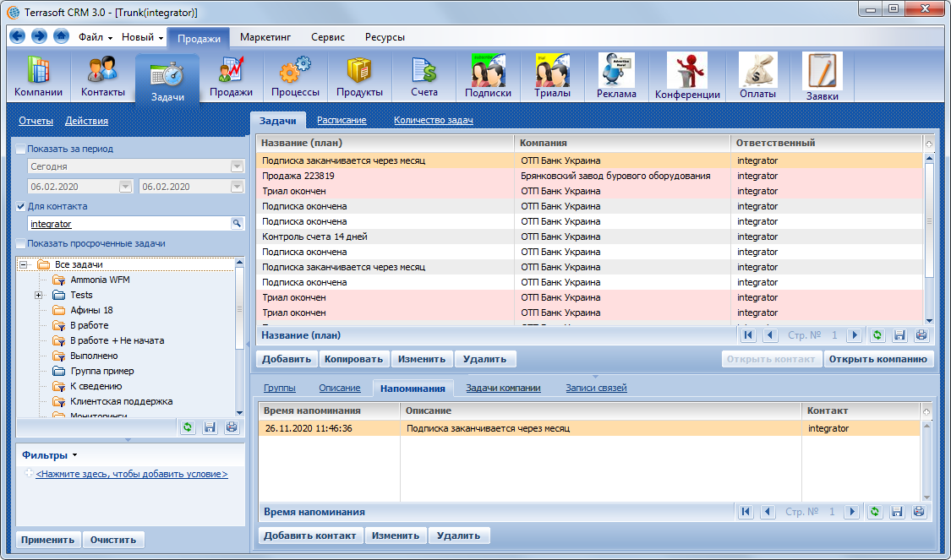
Task: Open the Фильтры dropdown menu
Action: coord(50,455)
